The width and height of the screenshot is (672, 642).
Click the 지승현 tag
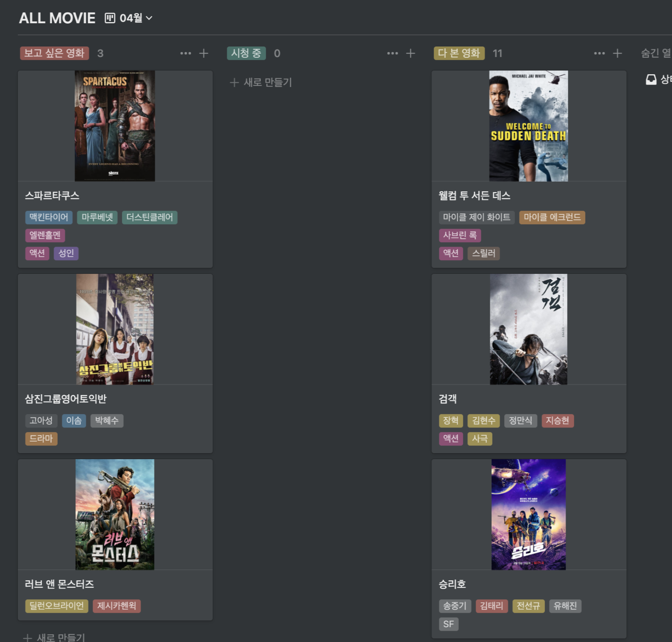click(x=557, y=421)
